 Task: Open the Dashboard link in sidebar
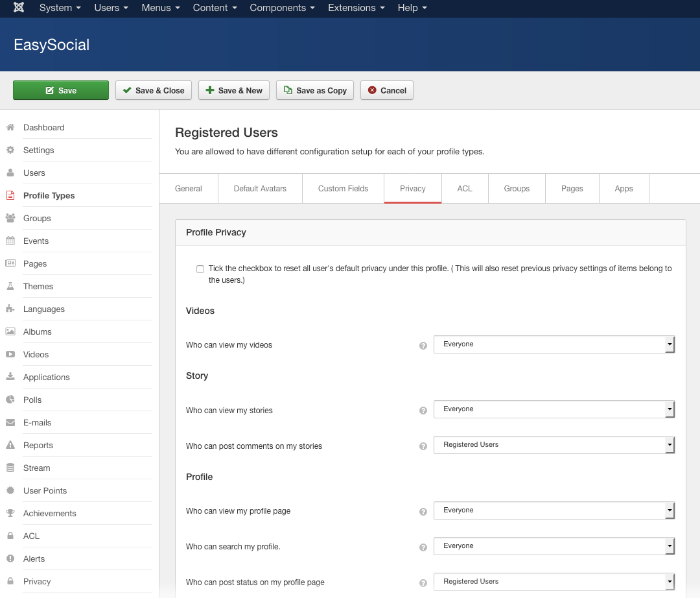(44, 127)
